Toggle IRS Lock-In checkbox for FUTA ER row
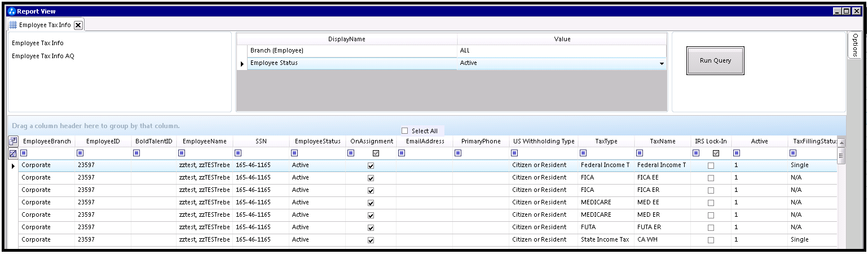Image resolution: width=868 pixels, height=254 pixels. click(x=711, y=228)
